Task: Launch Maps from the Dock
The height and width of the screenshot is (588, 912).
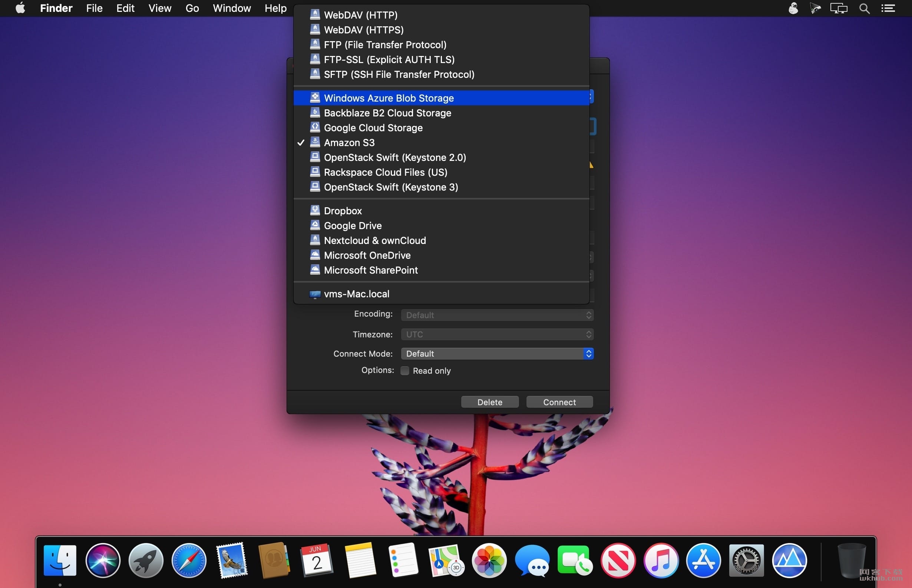Action: (x=446, y=560)
